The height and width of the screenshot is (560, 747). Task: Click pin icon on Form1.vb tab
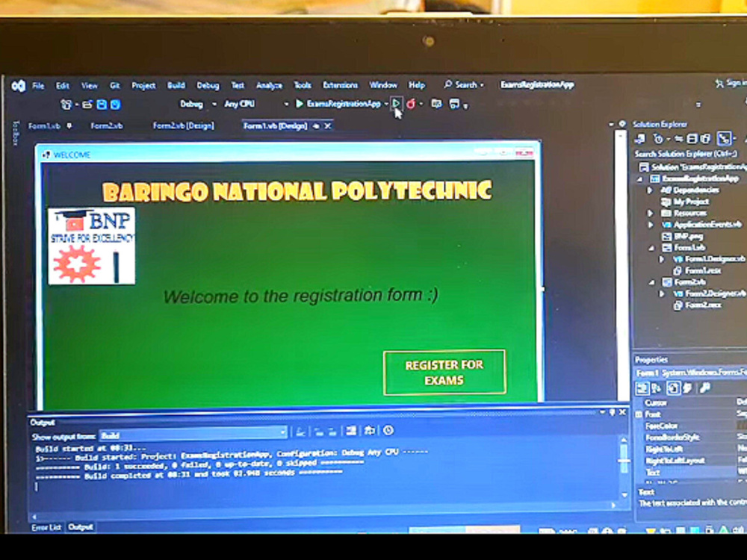pyautogui.click(x=69, y=125)
